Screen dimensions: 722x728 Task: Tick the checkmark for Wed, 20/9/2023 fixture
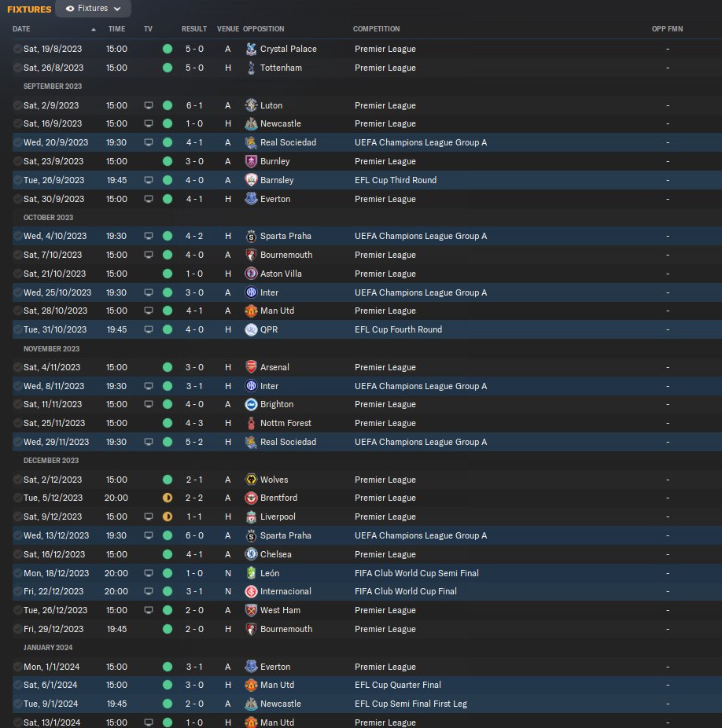point(17,142)
